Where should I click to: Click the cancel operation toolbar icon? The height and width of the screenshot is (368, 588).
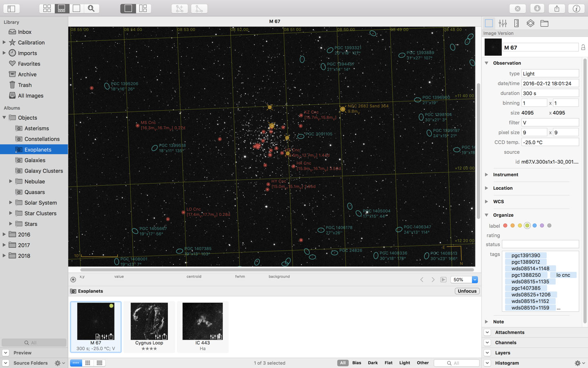pos(517,9)
